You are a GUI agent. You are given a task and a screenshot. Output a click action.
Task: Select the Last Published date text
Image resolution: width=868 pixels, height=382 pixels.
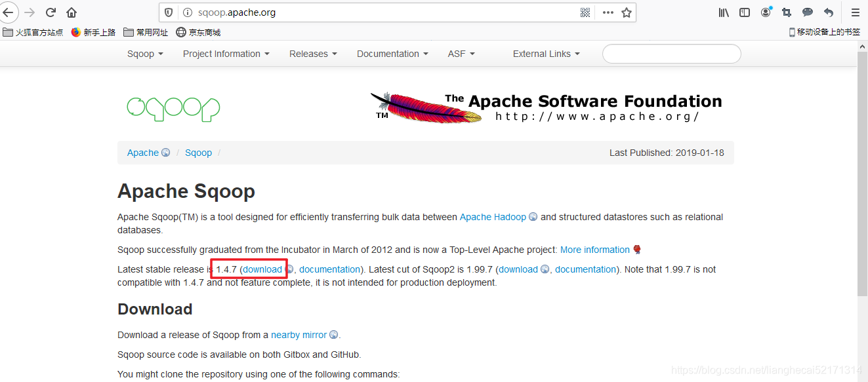pyautogui.click(x=667, y=153)
